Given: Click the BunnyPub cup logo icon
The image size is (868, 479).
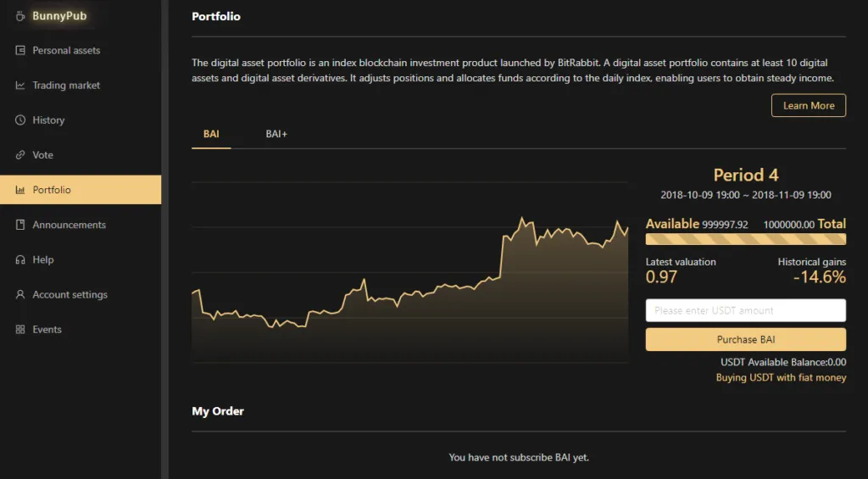Looking at the screenshot, I should 20,16.
